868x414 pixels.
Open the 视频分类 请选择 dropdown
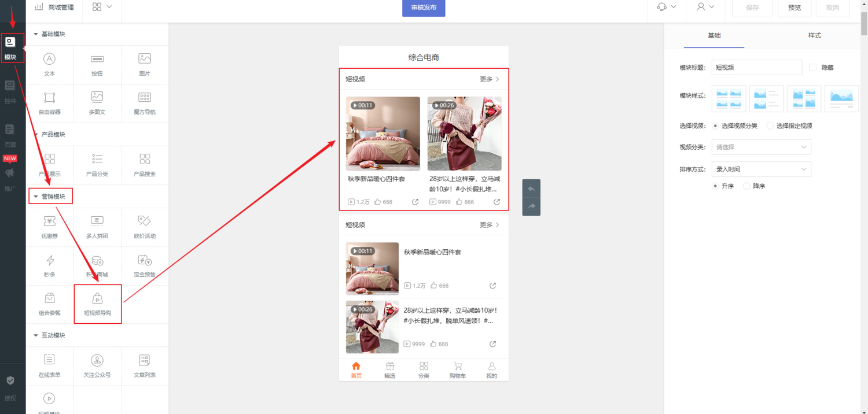click(761, 147)
